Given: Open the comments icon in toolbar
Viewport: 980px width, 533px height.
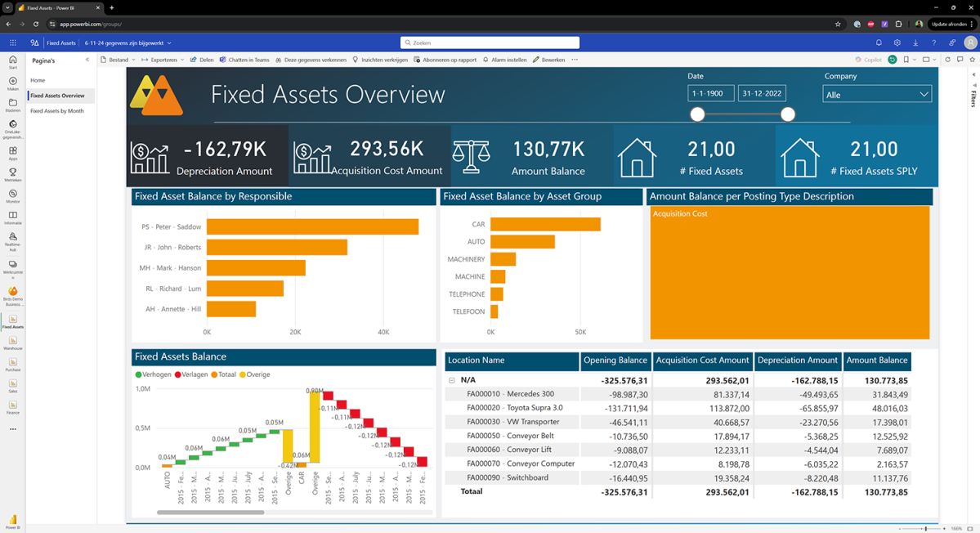Looking at the screenshot, I should [959, 60].
